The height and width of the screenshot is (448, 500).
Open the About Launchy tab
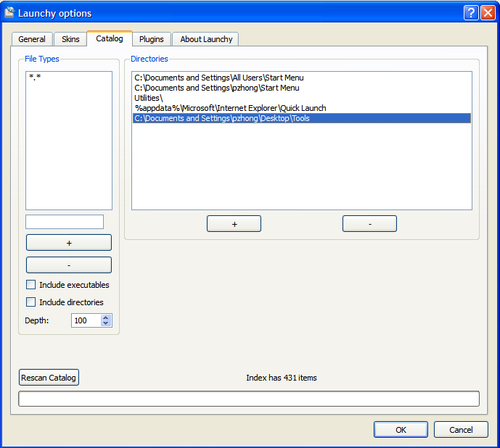[206, 39]
